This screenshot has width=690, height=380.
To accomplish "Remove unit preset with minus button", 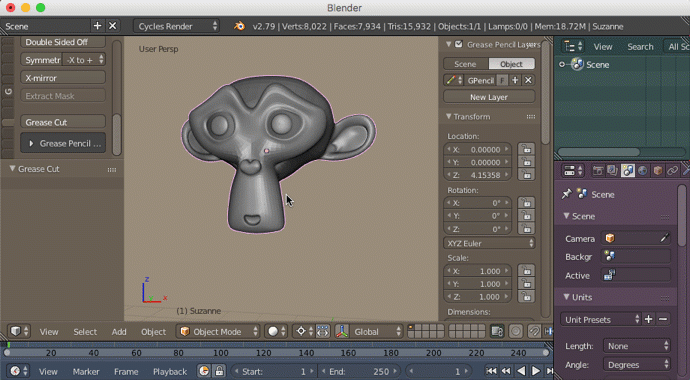I will click(x=663, y=319).
